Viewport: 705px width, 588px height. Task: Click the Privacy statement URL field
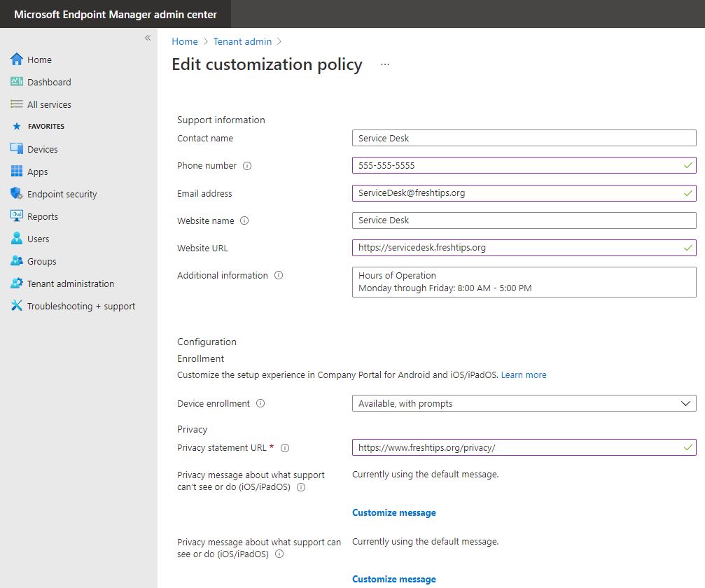coord(524,447)
